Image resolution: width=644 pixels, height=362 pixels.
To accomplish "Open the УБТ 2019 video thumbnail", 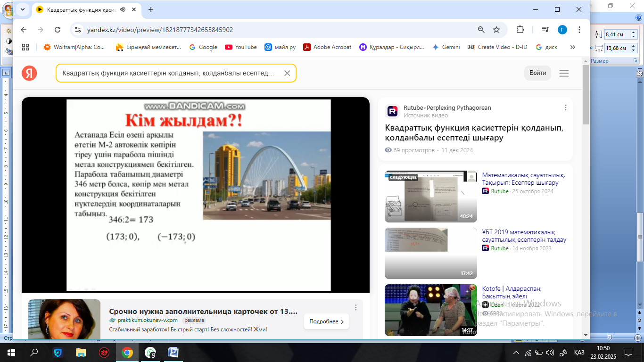I will [x=430, y=253].
